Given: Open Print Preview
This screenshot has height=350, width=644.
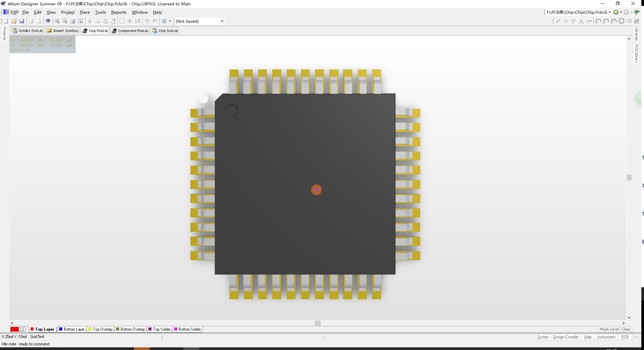Looking at the screenshot, I should [39, 21].
